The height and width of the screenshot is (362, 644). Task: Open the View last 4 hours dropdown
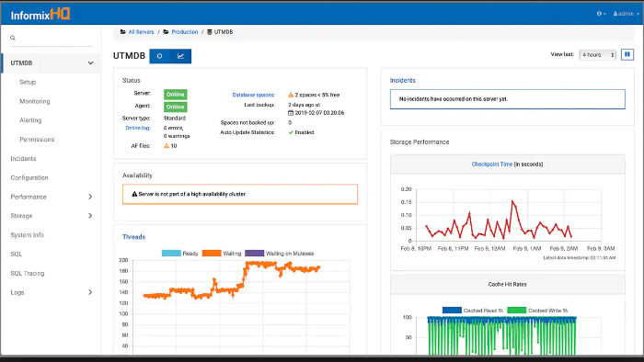tap(598, 54)
